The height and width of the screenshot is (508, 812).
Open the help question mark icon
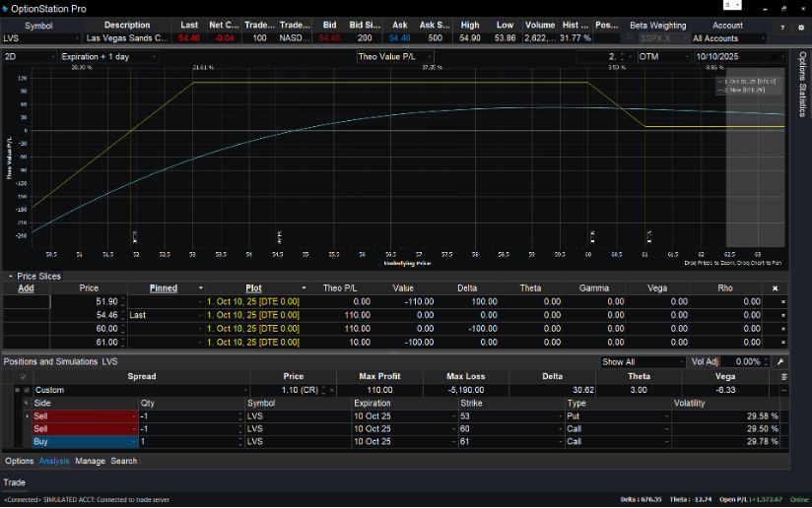tap(782, 28)
